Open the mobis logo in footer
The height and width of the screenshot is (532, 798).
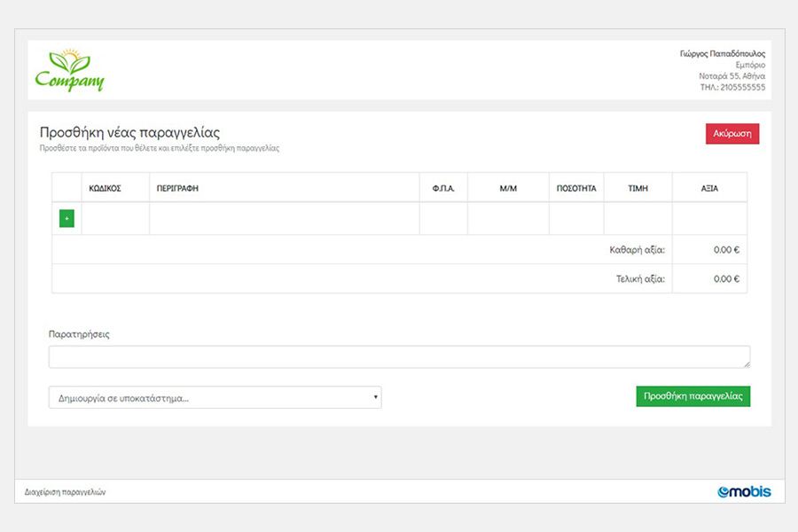744,491
